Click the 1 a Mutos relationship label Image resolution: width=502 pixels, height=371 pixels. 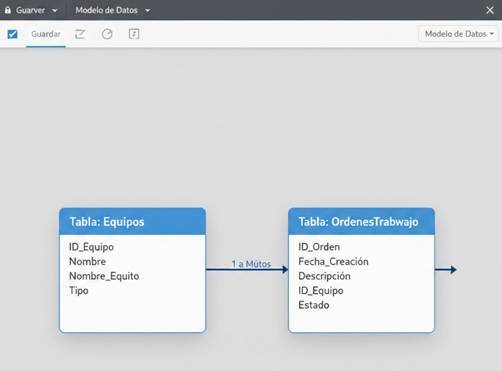[x=251, y=264]
